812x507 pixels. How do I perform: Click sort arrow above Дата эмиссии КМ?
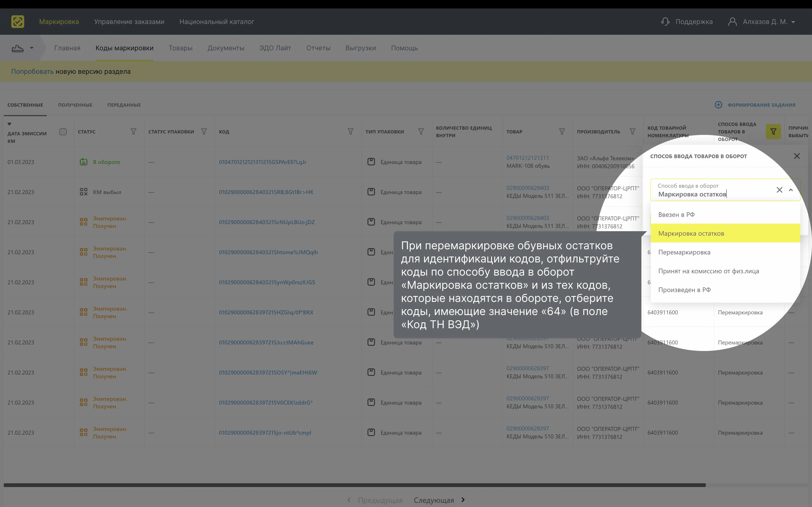[x=9, y=124]
